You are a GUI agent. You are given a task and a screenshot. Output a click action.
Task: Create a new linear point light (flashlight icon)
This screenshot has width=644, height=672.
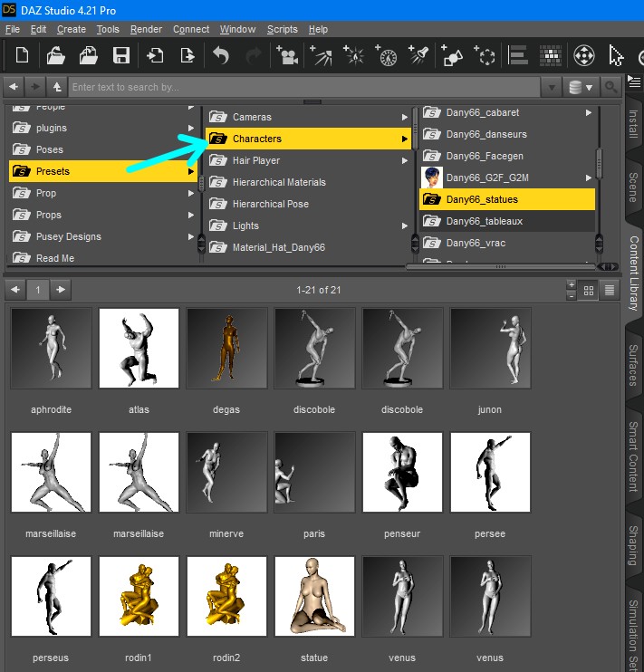tap(418, 56)
